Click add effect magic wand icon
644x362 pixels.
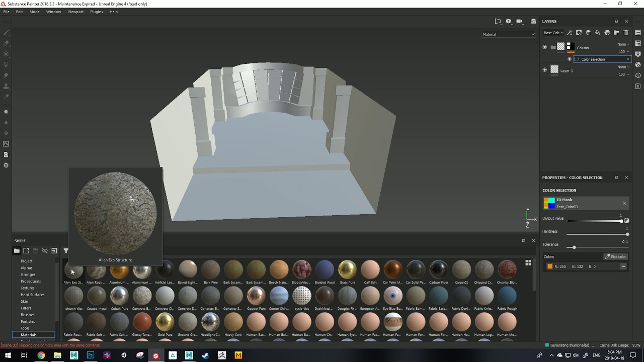click(x=570, y=33)
